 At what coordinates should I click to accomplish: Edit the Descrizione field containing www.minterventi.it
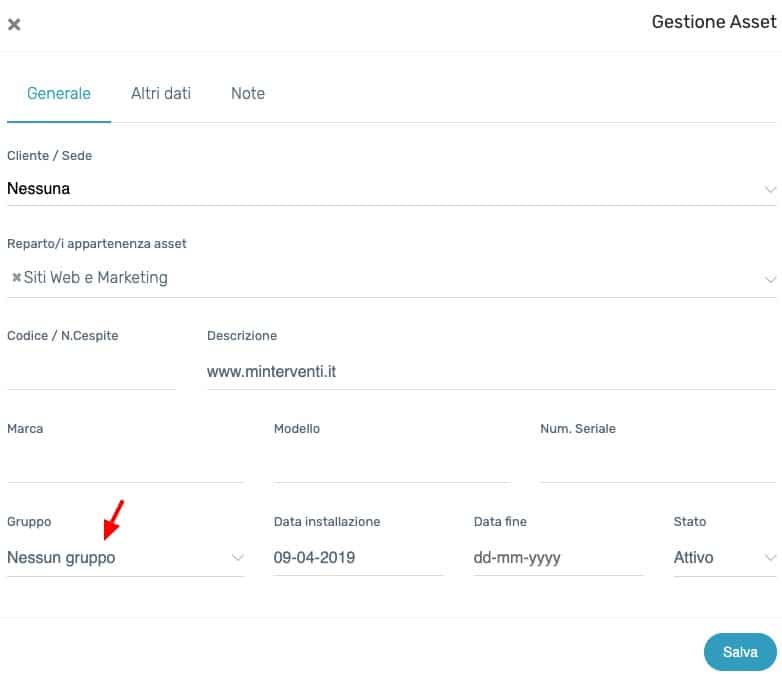(491, 372)
